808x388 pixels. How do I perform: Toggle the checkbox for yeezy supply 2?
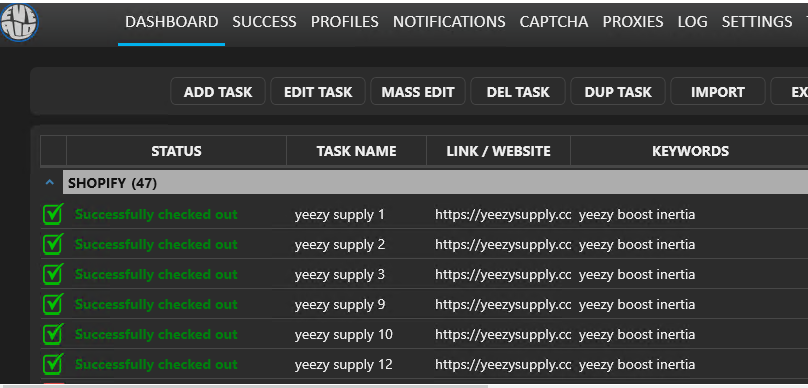pyautogui.click(x=53, y=244)
